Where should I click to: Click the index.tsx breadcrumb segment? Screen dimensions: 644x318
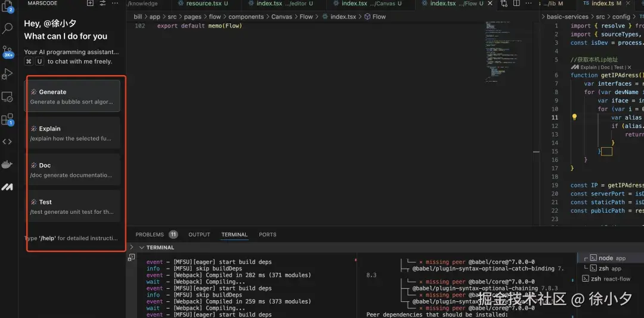click(x=340, y=17)
